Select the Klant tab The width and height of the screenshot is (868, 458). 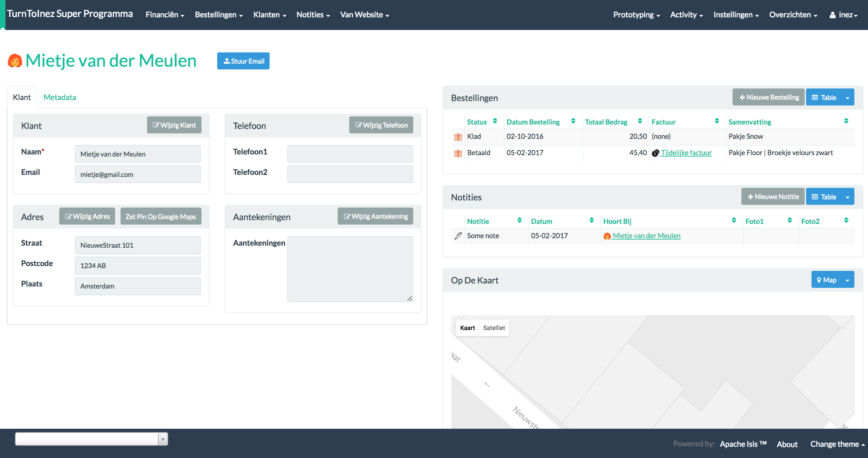(22, 97)
